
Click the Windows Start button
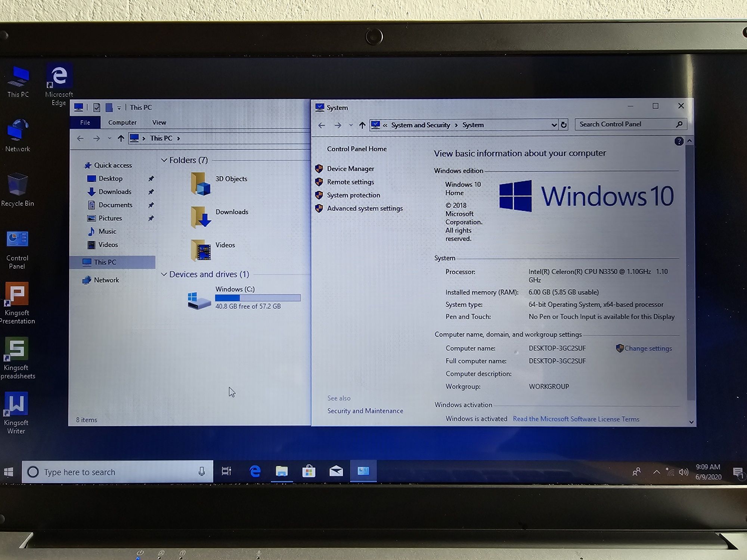point(9,472)
